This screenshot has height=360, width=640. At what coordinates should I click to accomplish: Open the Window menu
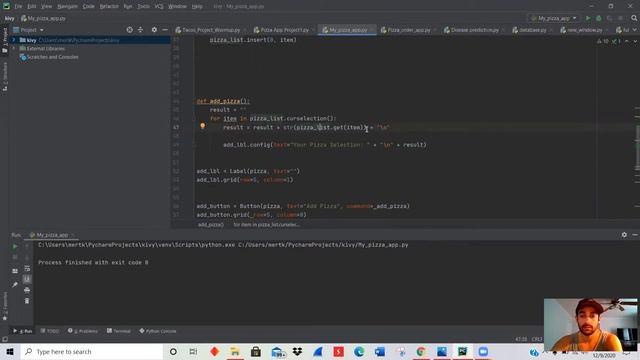click(178, 7)
